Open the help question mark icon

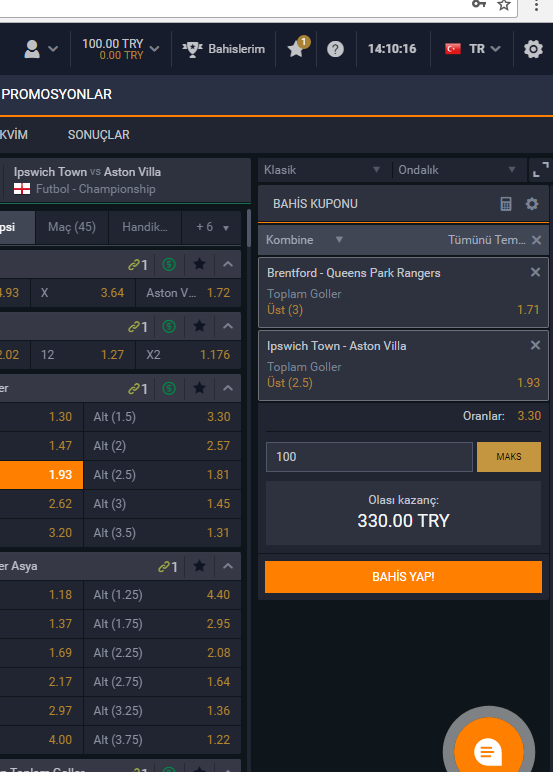pyautogui.click(x=335, y=49)
